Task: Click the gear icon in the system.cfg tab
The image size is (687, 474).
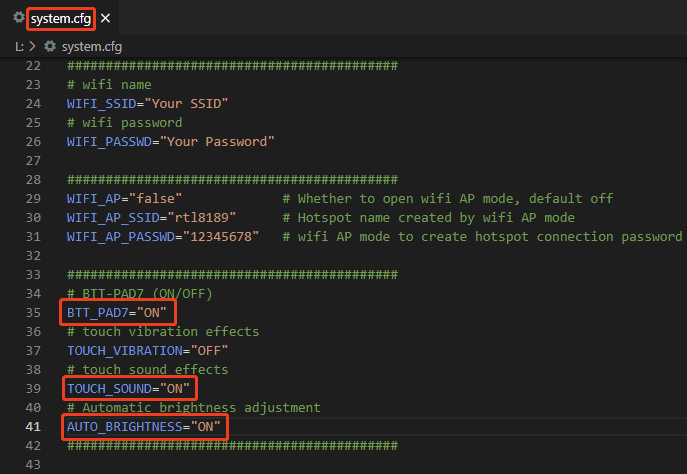Action: pos(17,19)
